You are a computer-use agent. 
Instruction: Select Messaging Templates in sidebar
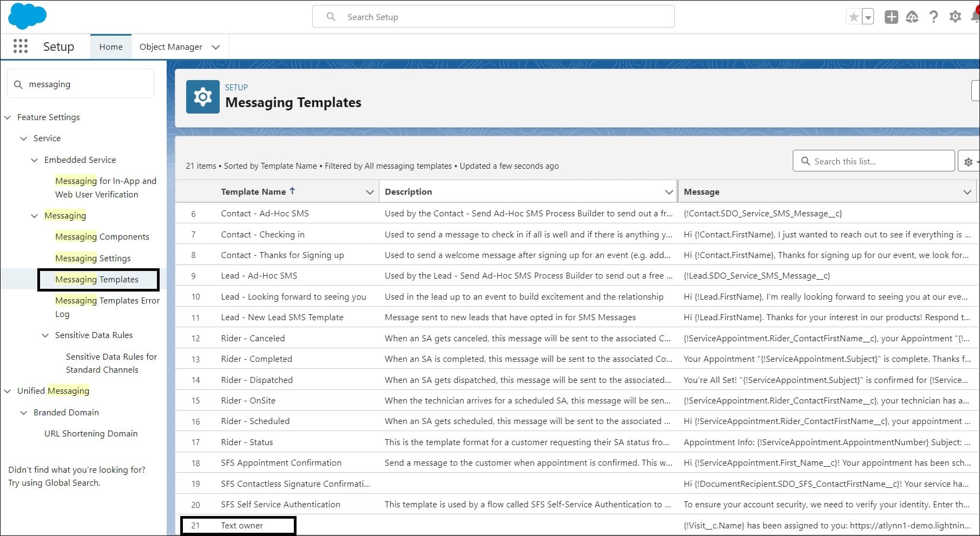click(97, 280)
